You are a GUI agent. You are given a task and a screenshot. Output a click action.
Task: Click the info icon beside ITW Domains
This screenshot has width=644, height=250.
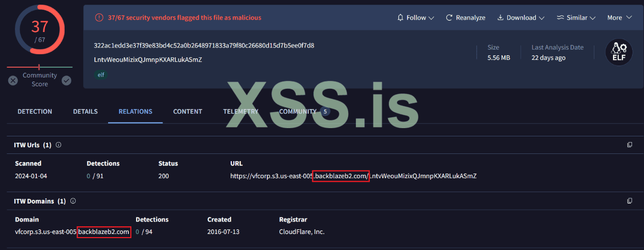(x=73, y=201)
